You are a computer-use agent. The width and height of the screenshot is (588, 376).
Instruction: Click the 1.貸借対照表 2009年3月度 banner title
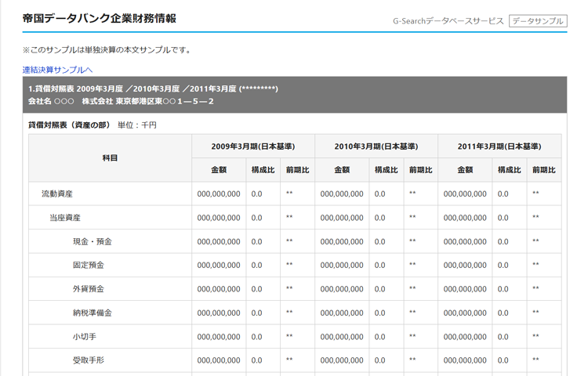(x=153, y=89)
